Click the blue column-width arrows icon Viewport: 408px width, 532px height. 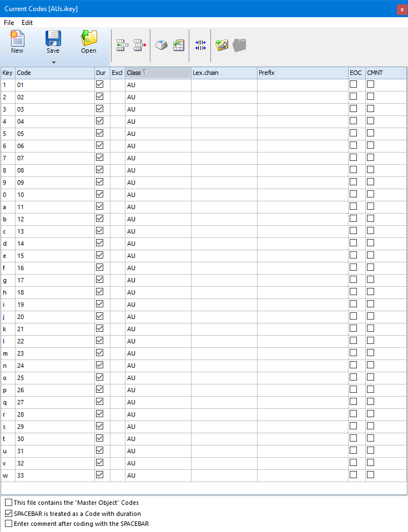click(200, 45)
